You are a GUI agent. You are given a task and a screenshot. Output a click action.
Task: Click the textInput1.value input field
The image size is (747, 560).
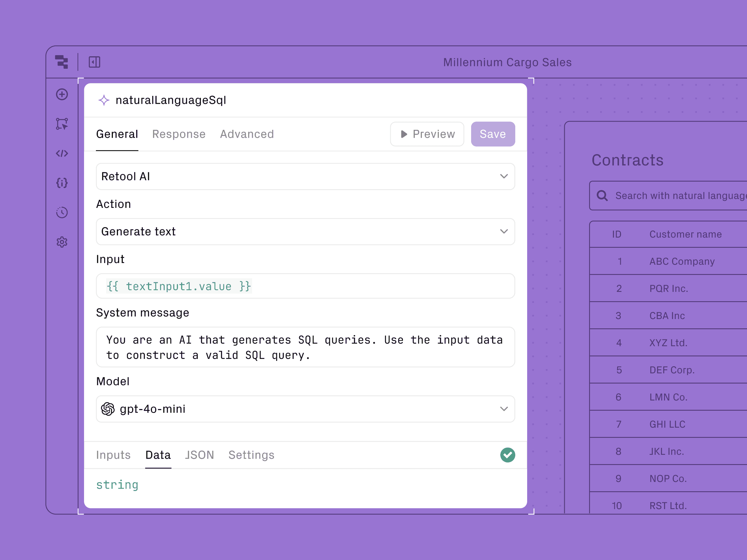point(305,286)
